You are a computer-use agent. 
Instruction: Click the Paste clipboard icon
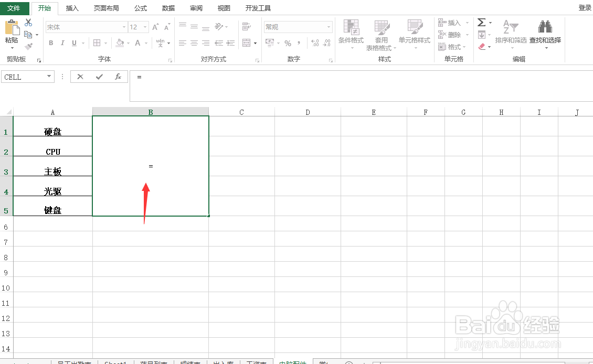[x=12, y=28]
